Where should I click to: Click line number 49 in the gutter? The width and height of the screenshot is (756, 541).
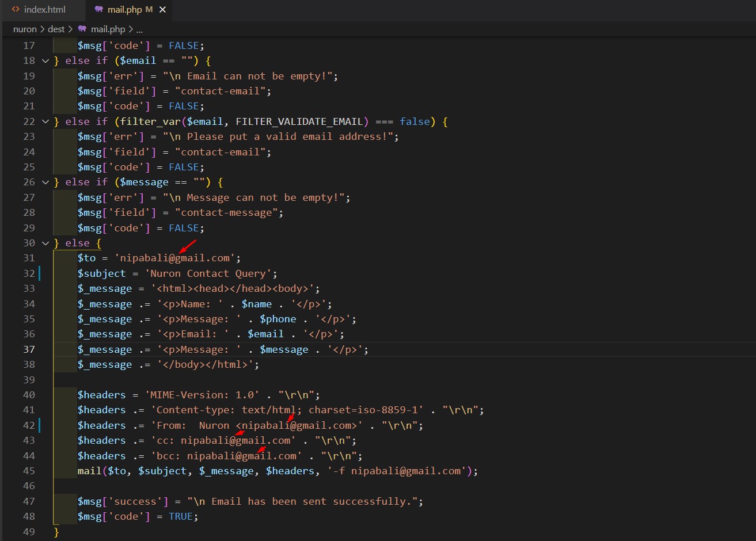point(29,532)
